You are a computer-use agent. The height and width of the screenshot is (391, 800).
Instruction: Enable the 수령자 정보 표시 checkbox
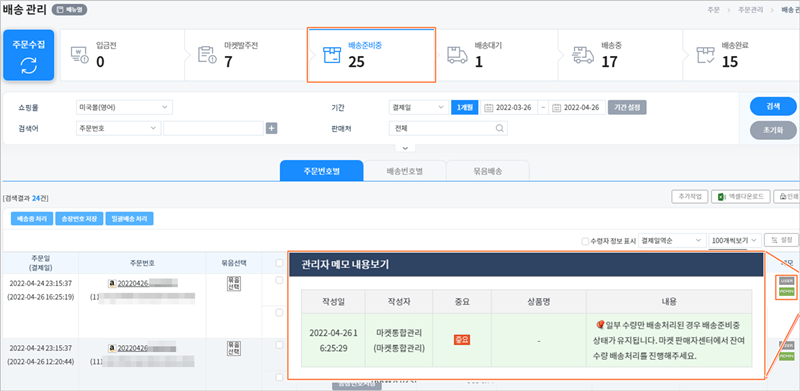coord(585,241)
